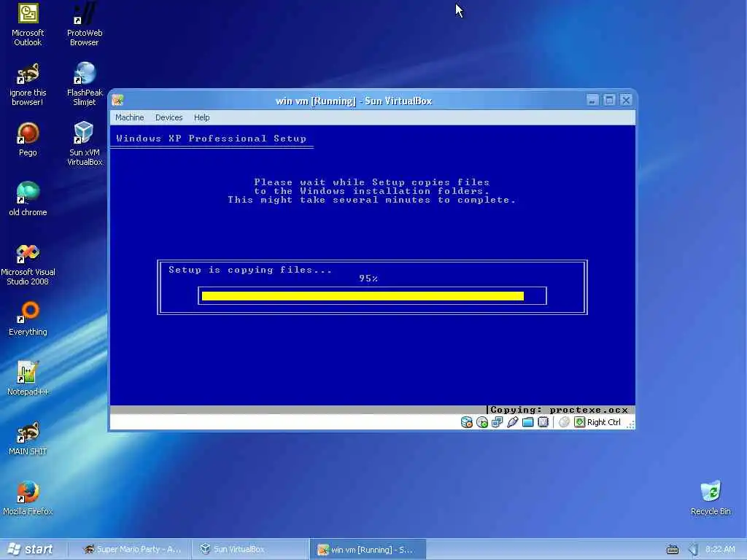Open the Help menu in VirtualBox
The height and width of the screenshot is (560, 747).
(201, 117)
